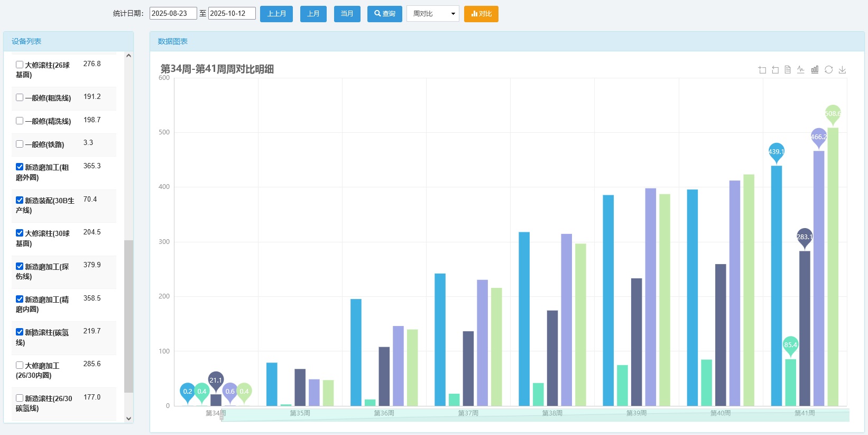Click the 上上月 button
The height and width of the screenshot is (435, 868).
click(x=276, y=14)
